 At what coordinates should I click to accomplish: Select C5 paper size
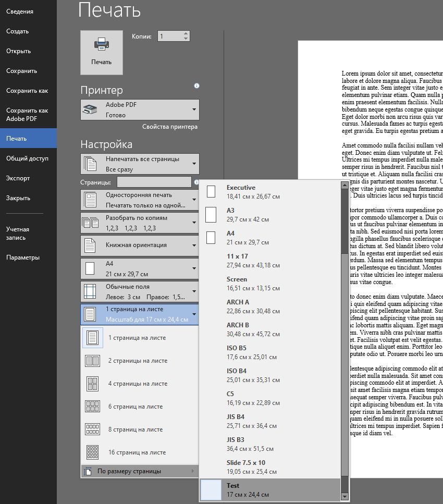tap(270, 398)
